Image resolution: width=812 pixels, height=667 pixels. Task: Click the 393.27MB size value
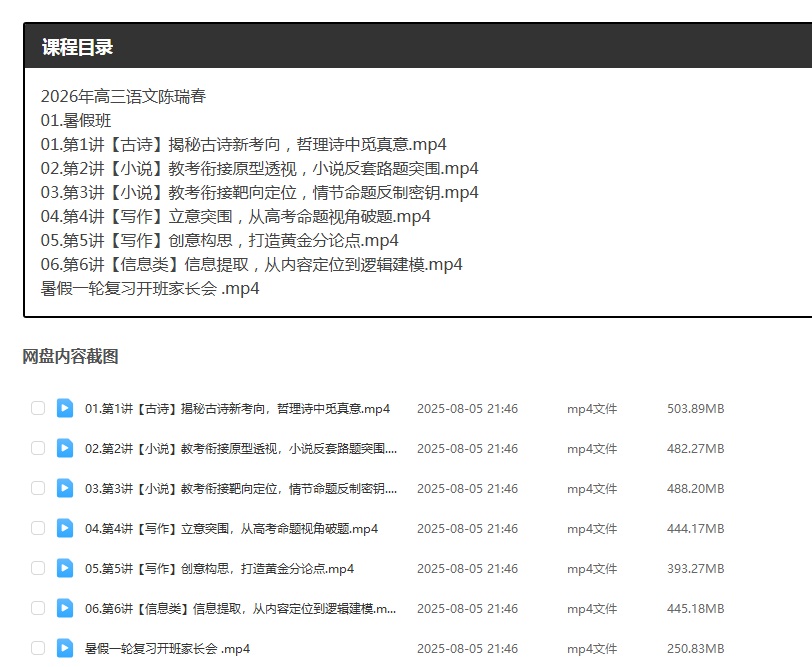tap(695, 569)
